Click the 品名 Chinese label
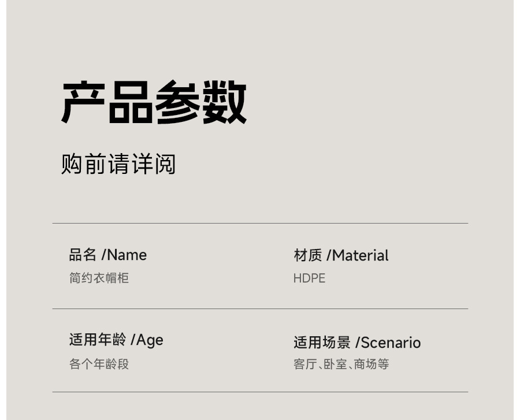This screenshot has width=520, height=420. (83, 255)
